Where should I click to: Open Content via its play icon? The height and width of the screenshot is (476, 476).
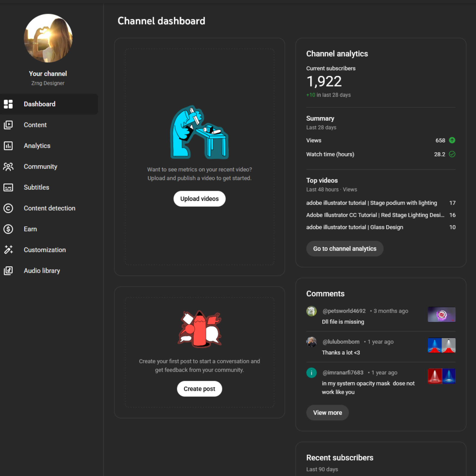8,125
